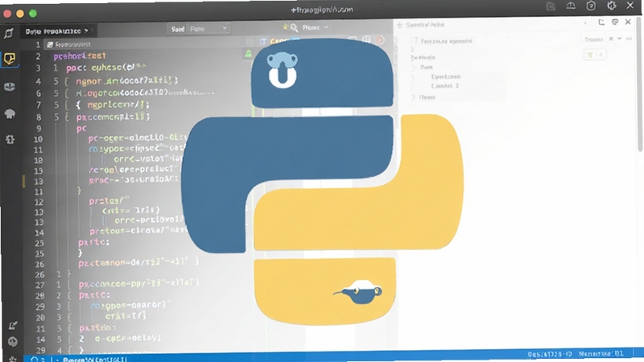Viewport: 644px width, 362px height.
Task: Click the file icon on the line-1 editor tab
Action: click(x=50, y=44)
